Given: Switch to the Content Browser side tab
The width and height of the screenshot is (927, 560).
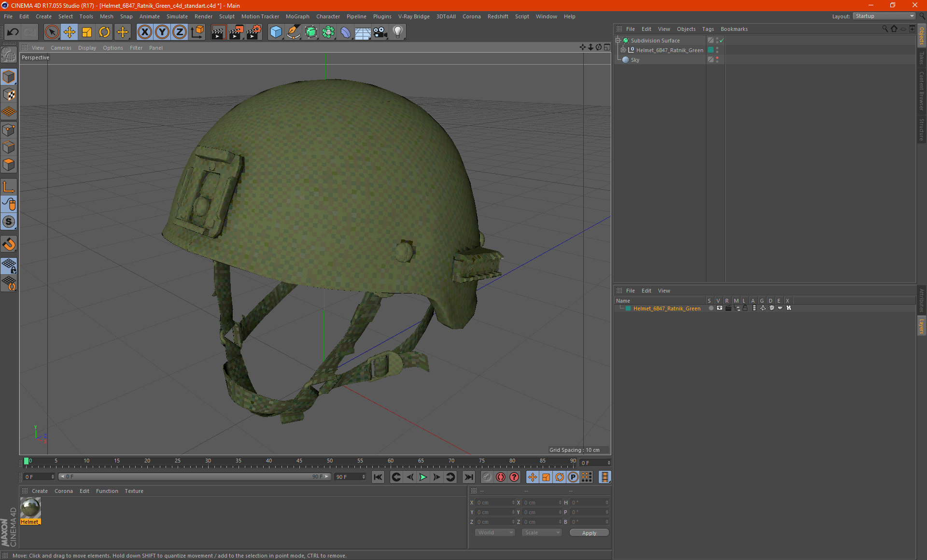Looking at the screenshot, I should pos(921,91).
